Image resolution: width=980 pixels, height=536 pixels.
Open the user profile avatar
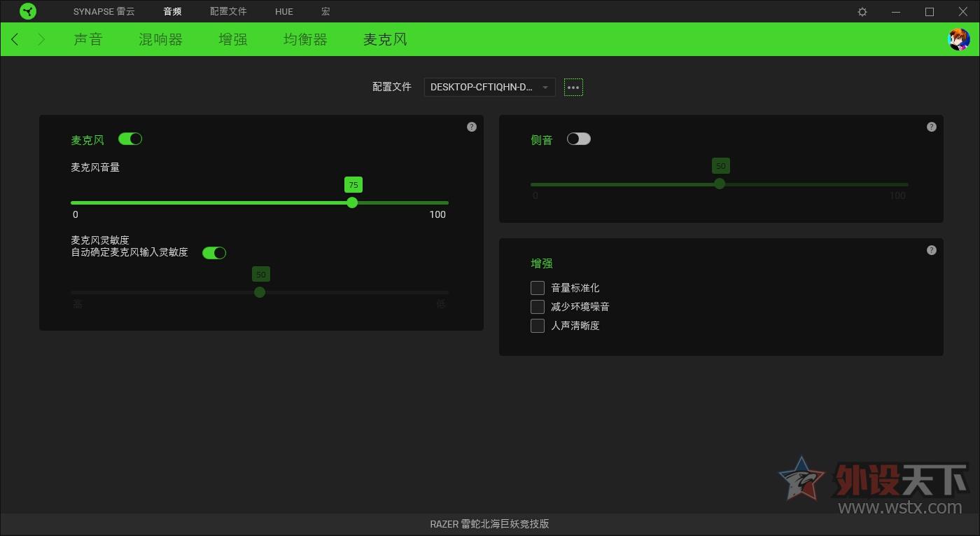point(958,39)
